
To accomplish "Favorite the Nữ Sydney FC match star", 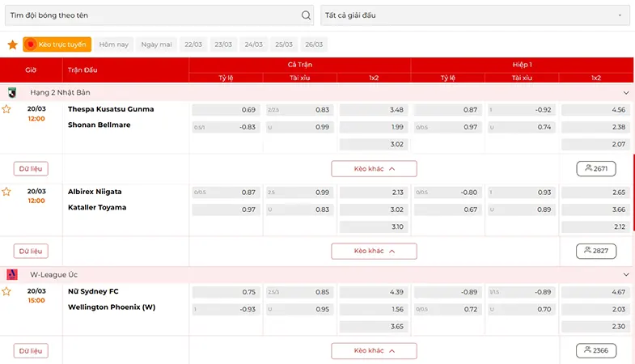I will (6, 291).
